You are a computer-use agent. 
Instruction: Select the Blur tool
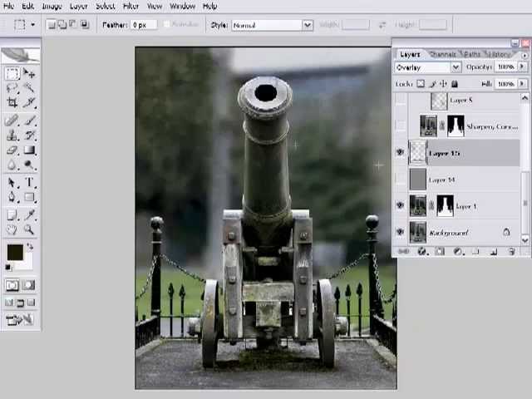(x=12, y=165)
